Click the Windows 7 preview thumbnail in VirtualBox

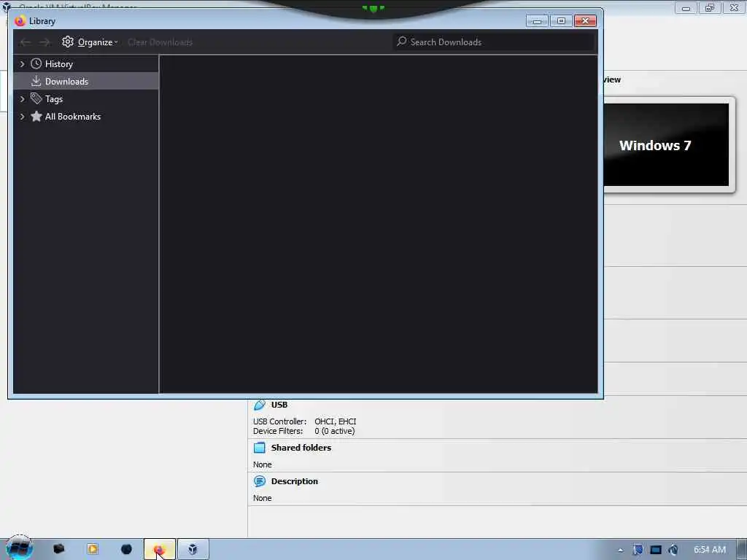tap(666, 145)
